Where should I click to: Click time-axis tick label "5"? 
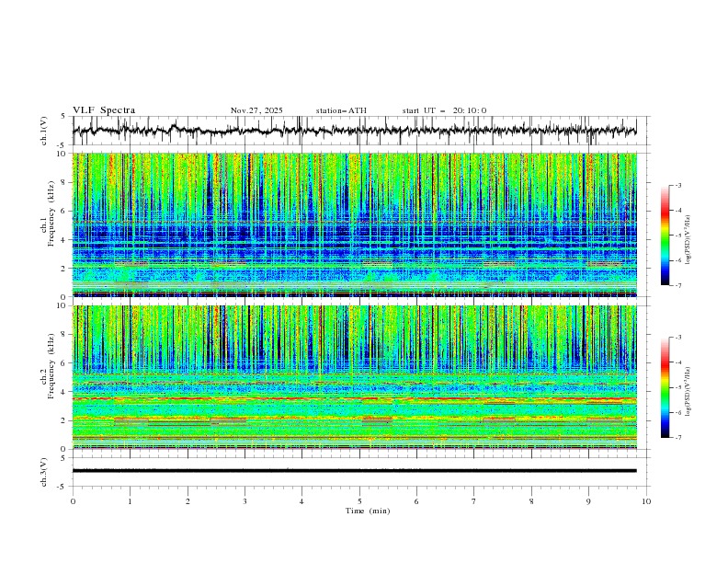(x=359, y=501)
